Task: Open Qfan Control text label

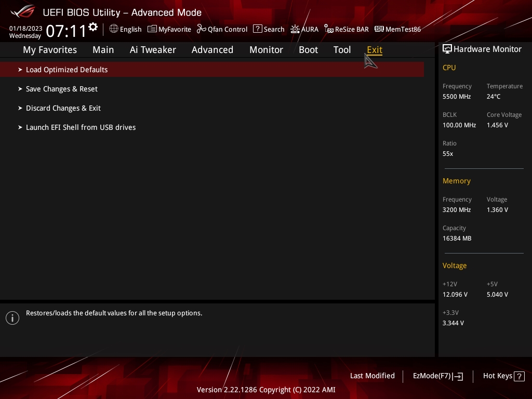Action: pyautogui.click(x=228, y=30)
